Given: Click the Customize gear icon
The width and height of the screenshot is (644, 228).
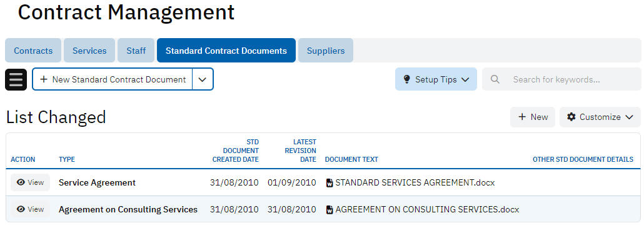Looking at the screenshot, I should coord(571,117).
